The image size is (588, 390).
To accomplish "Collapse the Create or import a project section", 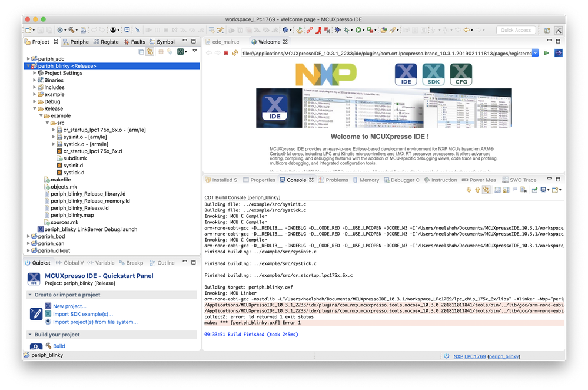I will (30, 295).
